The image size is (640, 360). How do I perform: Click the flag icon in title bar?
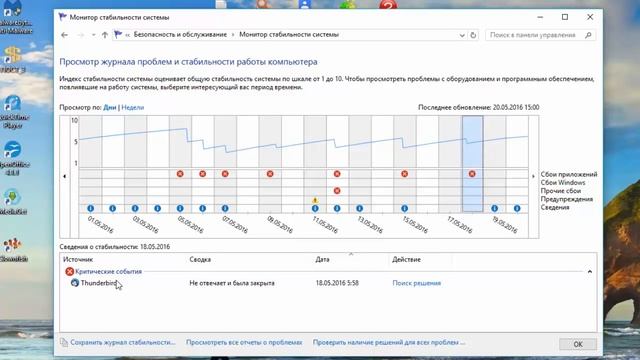click(x=62, y=17)
